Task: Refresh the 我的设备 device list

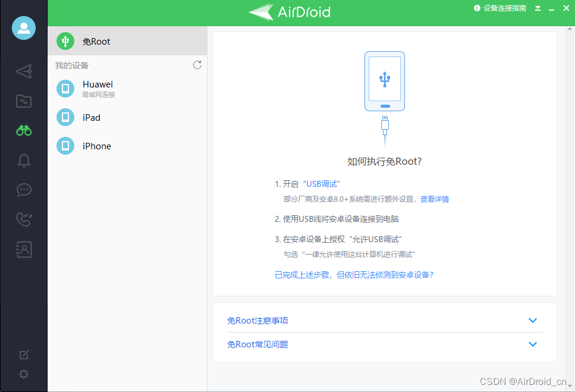Action: [197, 65]
